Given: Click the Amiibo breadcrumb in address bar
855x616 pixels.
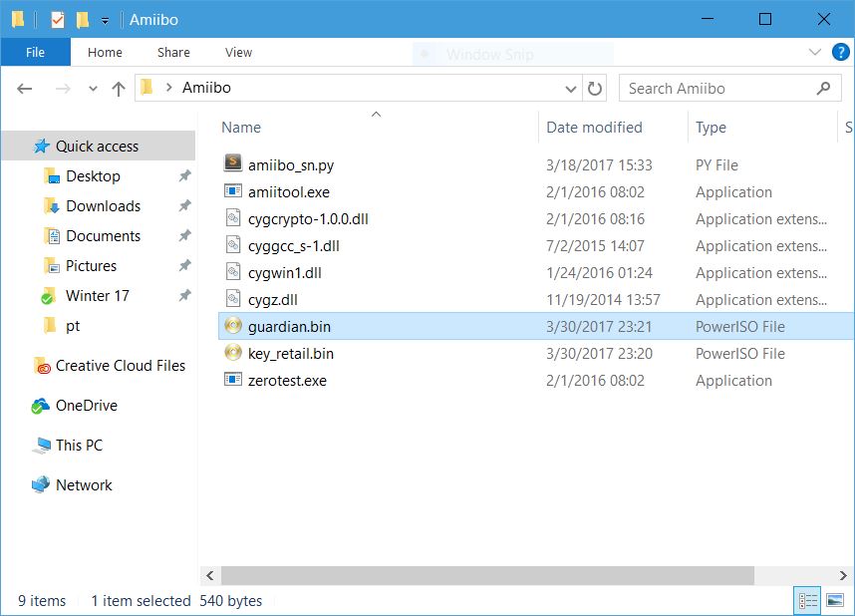Looking at the screenshot, I should (206, 88).
